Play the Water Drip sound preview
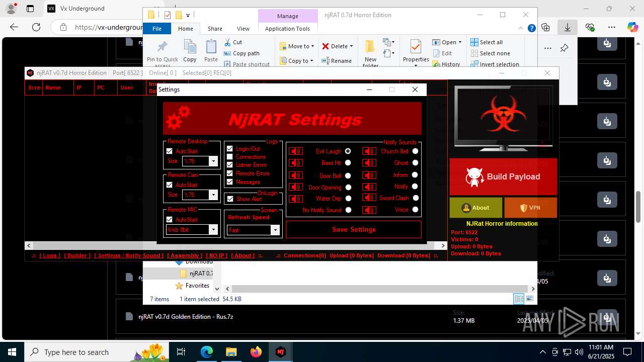The image size is (644, 362). (296, 198)
